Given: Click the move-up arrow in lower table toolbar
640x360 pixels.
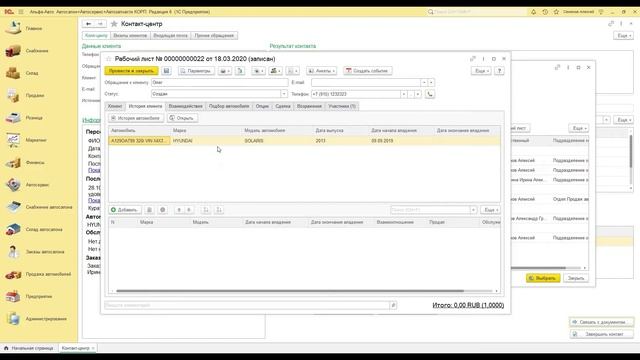Looking at the screenshot, I should pyautogui.click(x=178, y=210).
